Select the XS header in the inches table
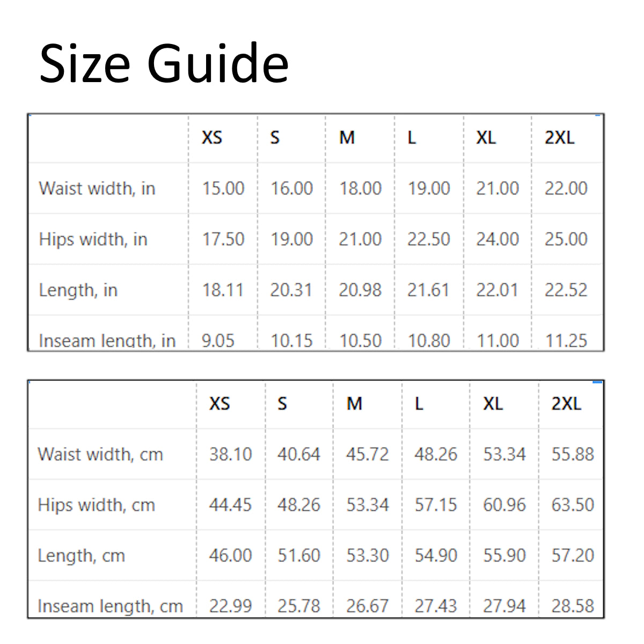The height and width of the screenshot is (644, 644). 212,138
